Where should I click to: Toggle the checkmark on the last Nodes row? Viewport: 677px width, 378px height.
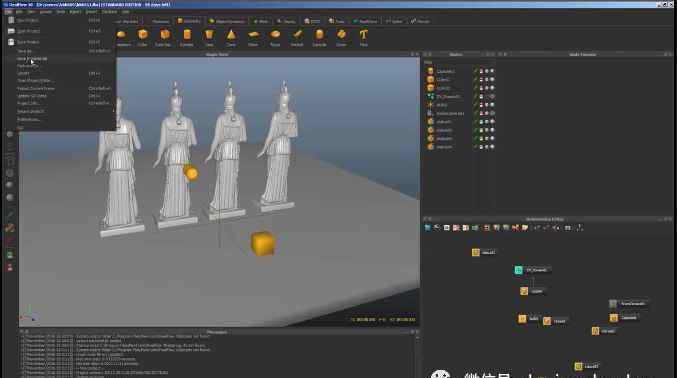click(x=475, y=147)
